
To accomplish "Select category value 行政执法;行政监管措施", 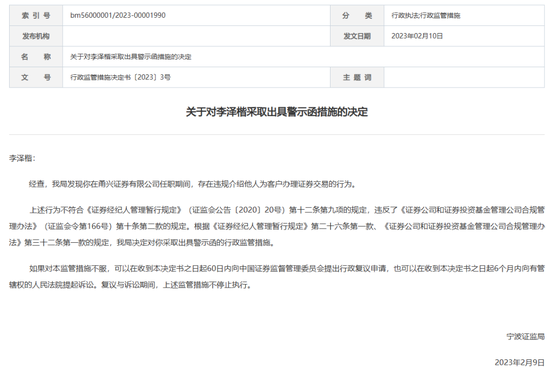I will coord(425,15).
